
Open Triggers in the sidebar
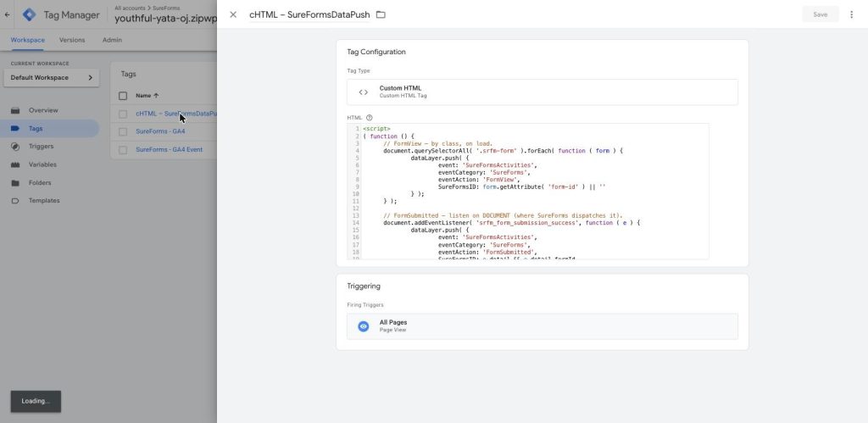tap(41, 147)
